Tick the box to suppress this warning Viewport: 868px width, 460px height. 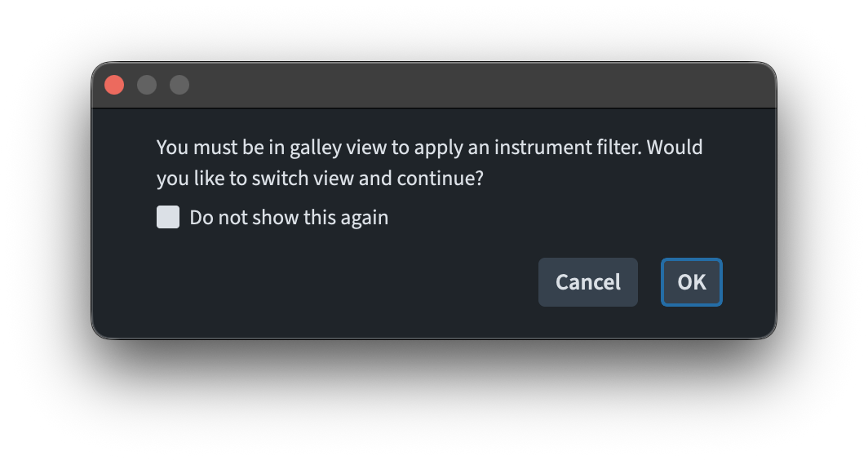click(x=168, y=217)
